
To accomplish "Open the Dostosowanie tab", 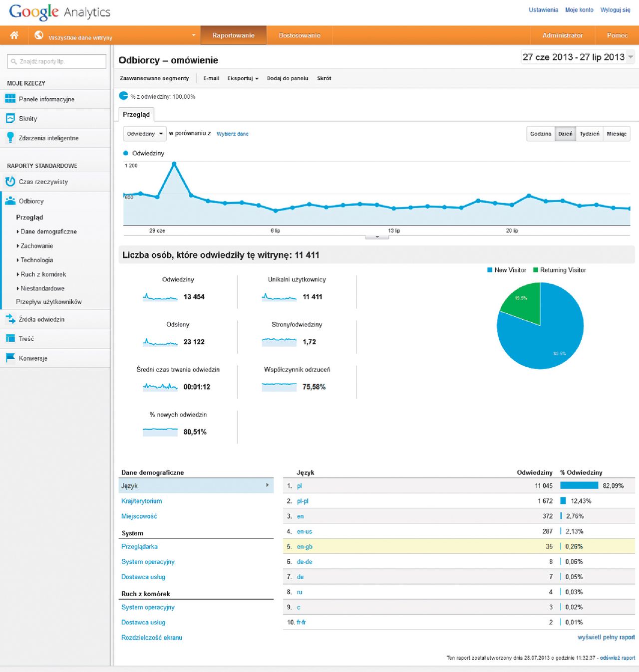I will click(x=300, y=35).
